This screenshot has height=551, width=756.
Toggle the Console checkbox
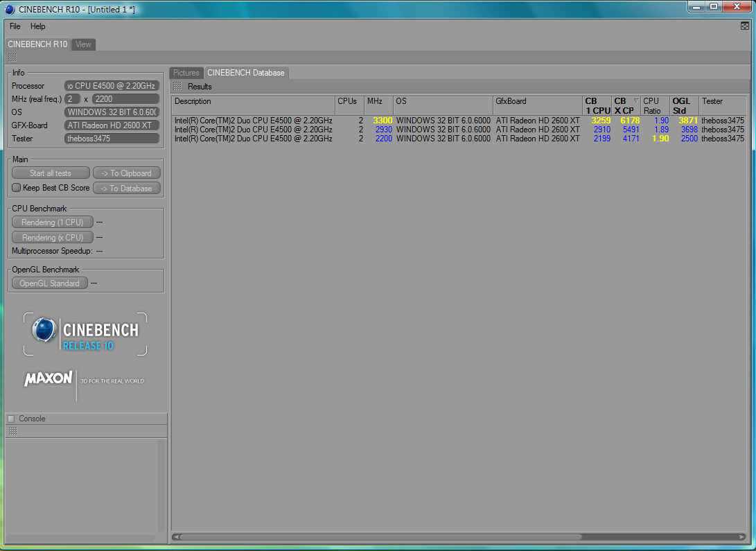pos(12,419)
